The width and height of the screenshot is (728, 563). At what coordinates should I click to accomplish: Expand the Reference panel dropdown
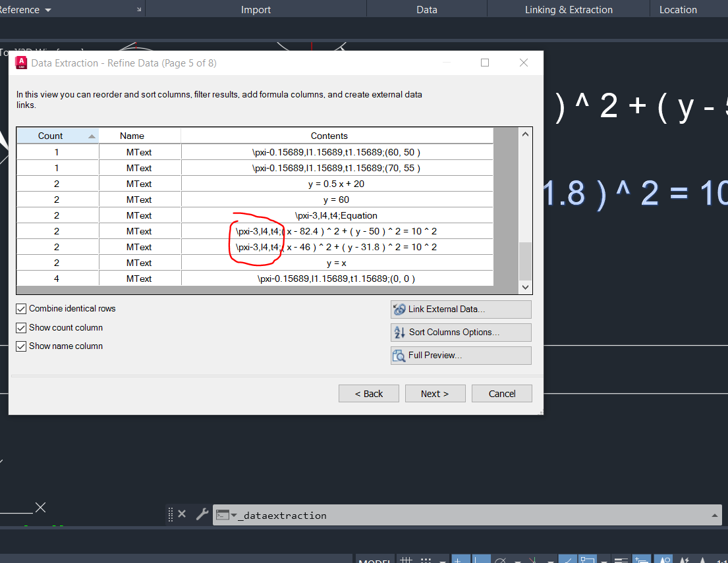[x=48, y=11]
